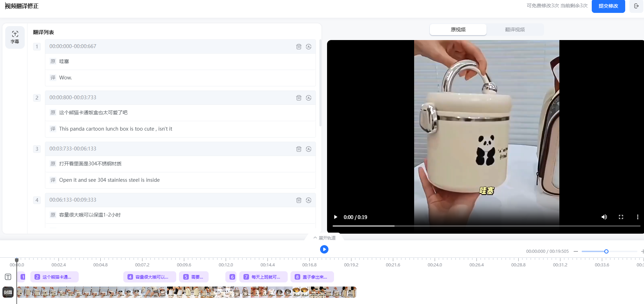644x304 pixels.
Task: Click the 提交修改 submit button
Action: [x=608, y=6]
